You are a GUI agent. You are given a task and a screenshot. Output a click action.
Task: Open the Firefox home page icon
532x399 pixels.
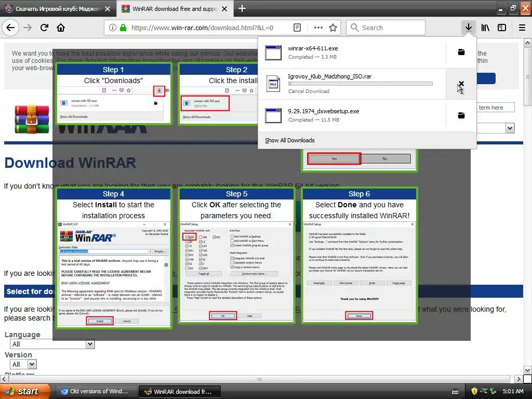61,28
